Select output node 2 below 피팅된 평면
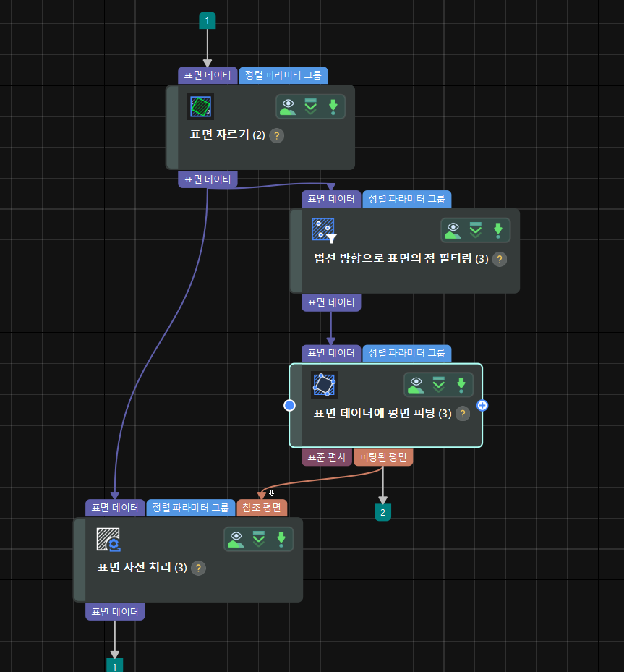624x672 pixels. click(x=383, y=513)
